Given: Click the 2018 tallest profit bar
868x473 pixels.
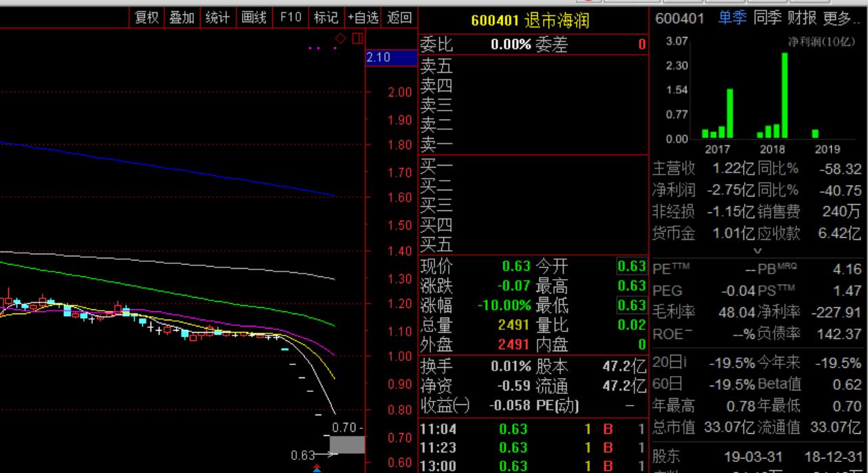Looking at the screenshot, I should pyautogui.click(x=784, y=95).
